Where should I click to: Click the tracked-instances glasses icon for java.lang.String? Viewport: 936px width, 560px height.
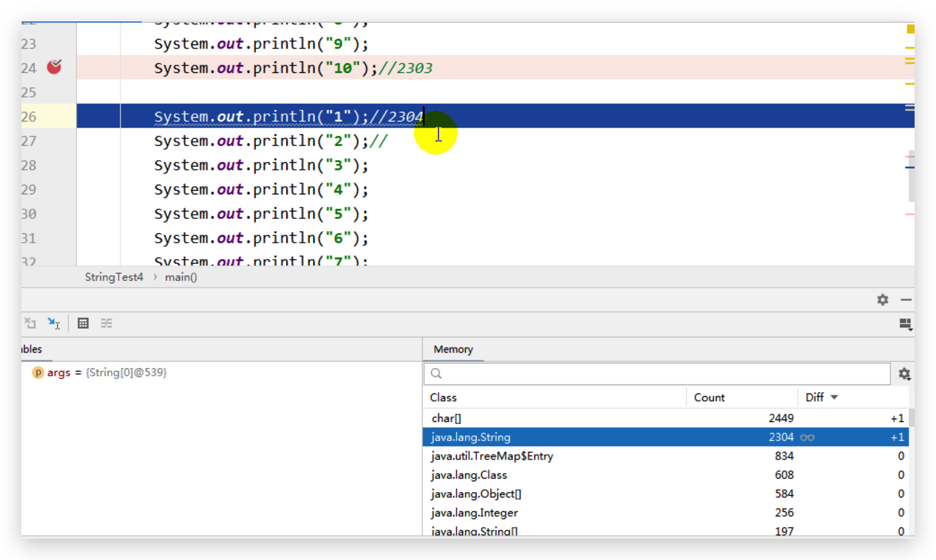[807, 438]
